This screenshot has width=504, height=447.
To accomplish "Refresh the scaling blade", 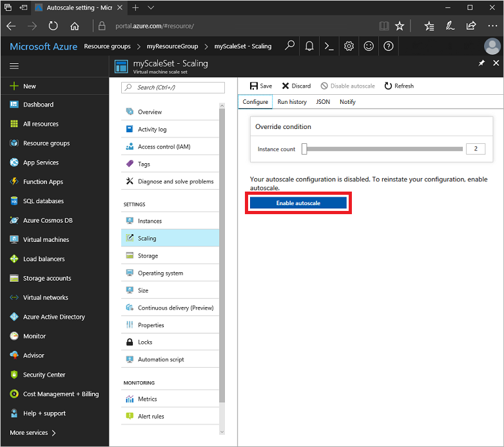I will click(x=399, y=86).
